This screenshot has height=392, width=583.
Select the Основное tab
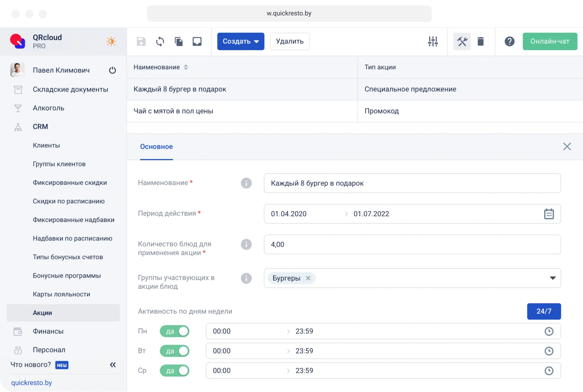(156, 147)
